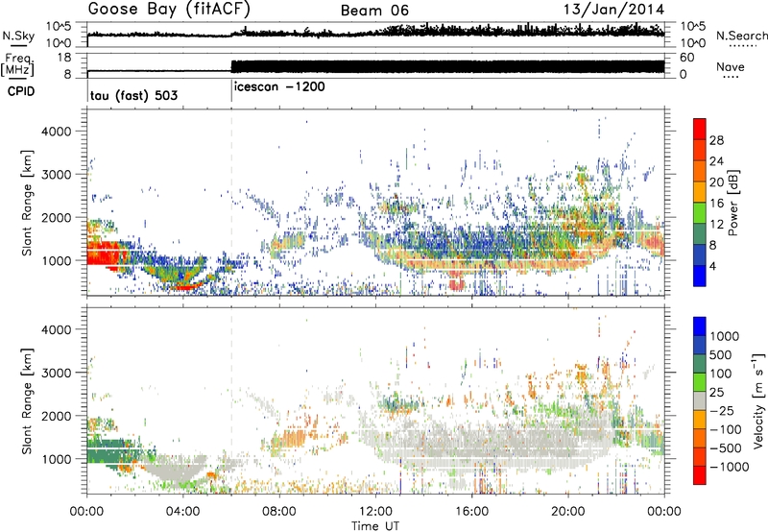The image size is (768, 532).
Task: Click the left '10^5' noise axis tick
Action: pos(59,26)
